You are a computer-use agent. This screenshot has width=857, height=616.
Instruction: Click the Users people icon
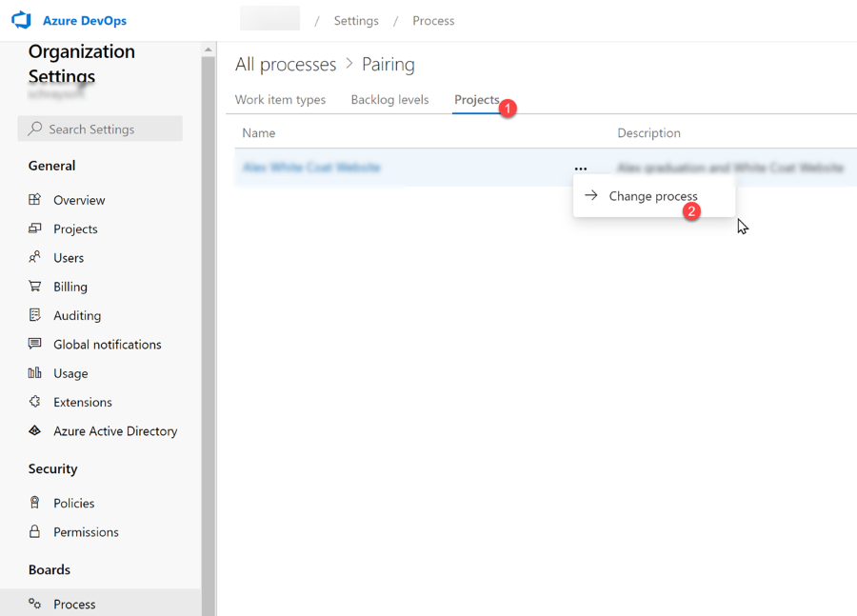coord(34,257)
